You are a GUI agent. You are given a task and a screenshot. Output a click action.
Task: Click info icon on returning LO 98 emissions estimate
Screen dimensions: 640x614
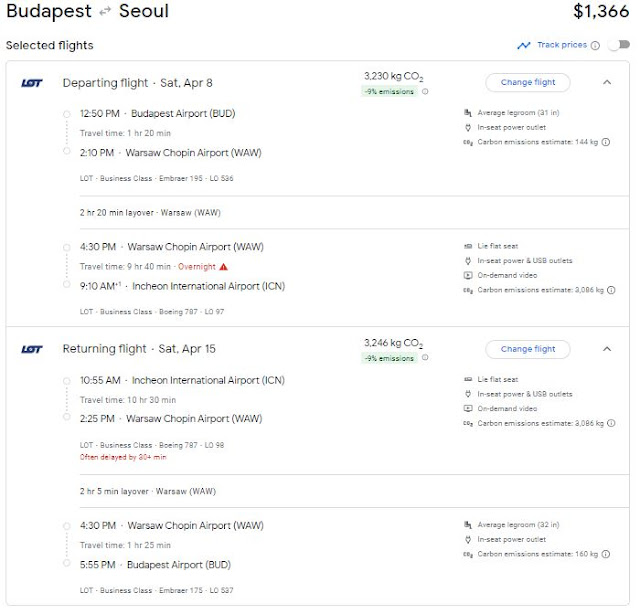click(611, 423)
